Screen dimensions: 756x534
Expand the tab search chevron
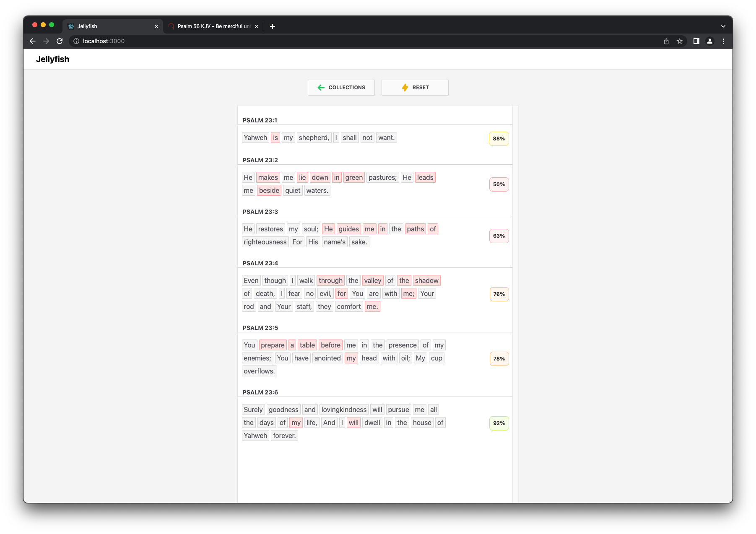click(723, 26)
